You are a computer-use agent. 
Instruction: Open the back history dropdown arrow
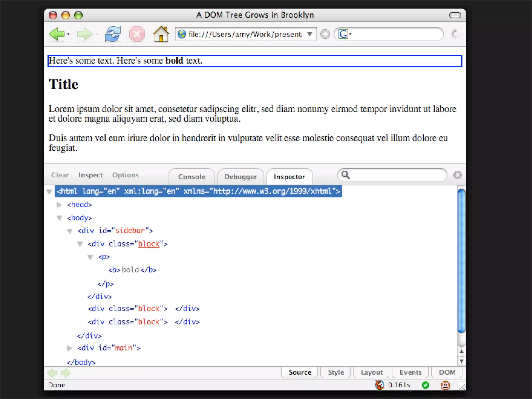pyautogui.click(x=69, y=34)
